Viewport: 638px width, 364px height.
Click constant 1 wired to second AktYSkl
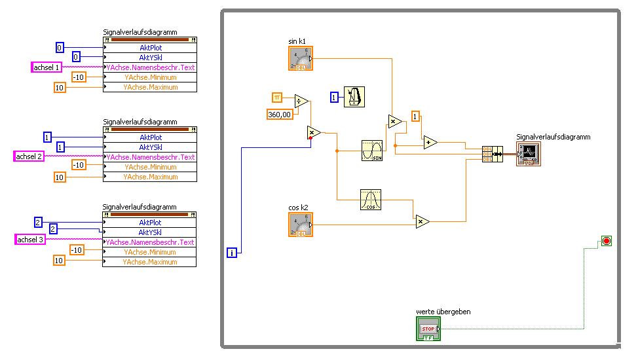[60, 147]
